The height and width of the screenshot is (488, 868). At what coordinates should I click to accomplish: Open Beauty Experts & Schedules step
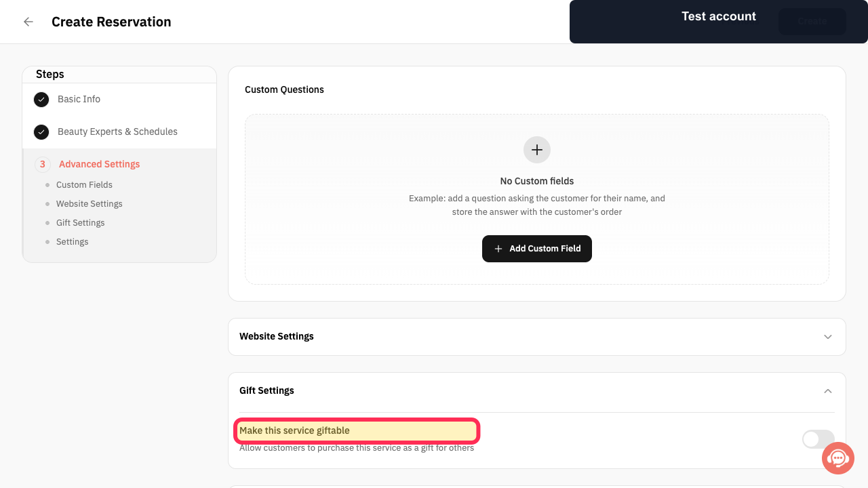point(117,131)
